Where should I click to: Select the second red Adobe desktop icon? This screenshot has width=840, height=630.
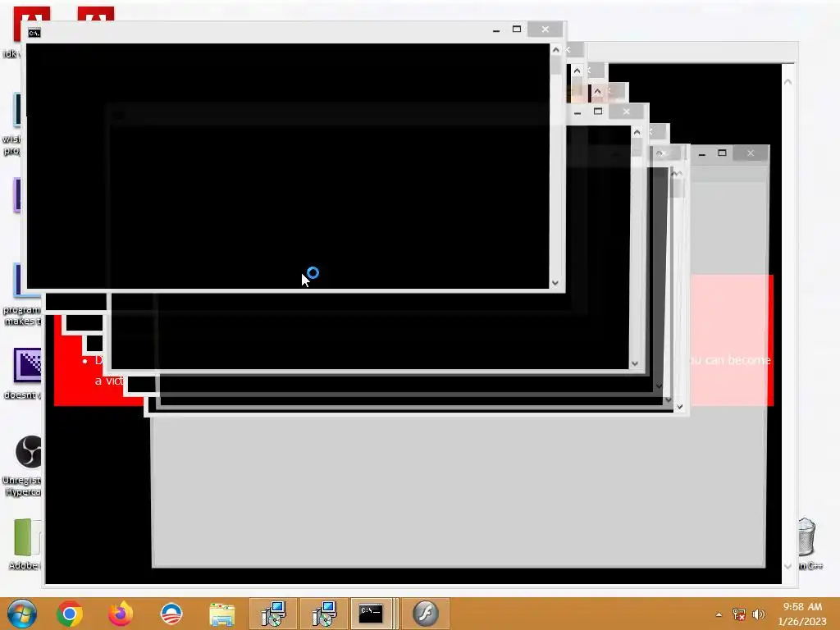96,13
